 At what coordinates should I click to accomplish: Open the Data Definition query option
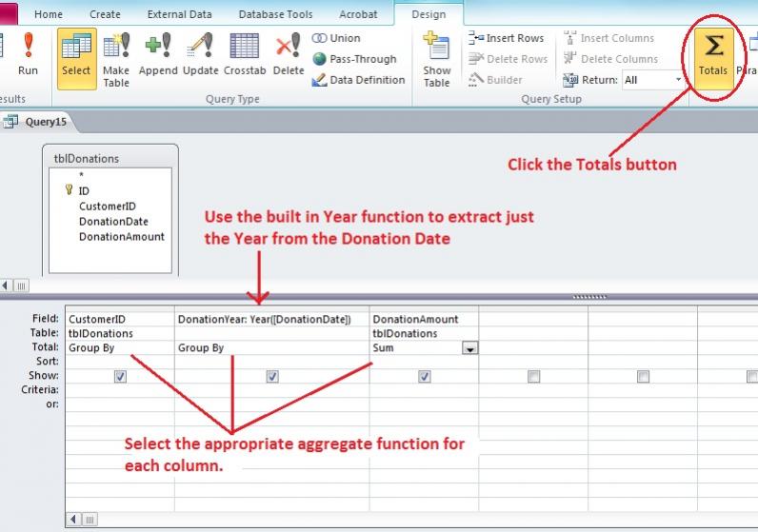tap(358, 80)
